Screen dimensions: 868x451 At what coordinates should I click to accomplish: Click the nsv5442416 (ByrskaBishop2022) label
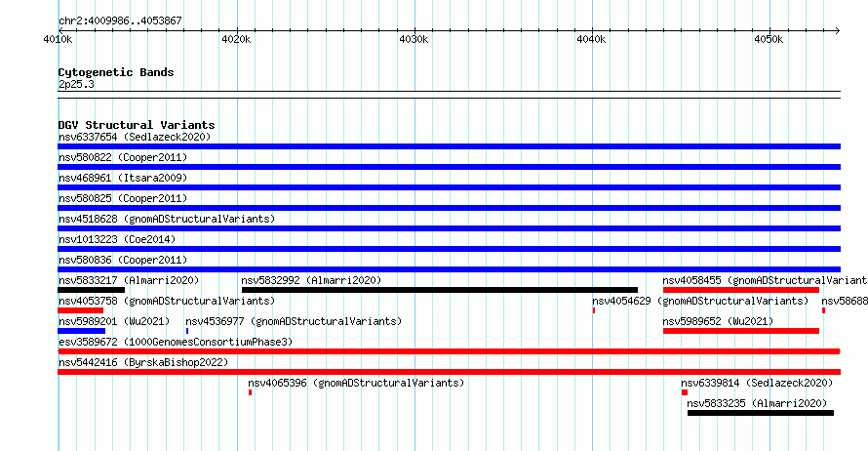[x=143, y=362]
